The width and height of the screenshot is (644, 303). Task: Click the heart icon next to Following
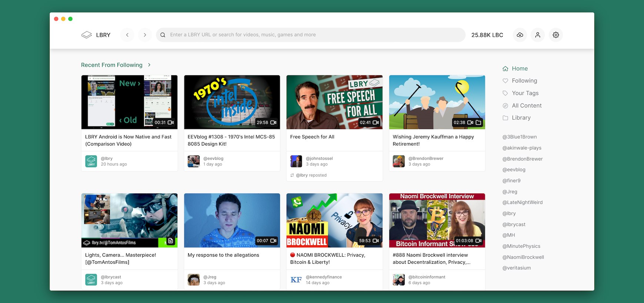(505, 81)
